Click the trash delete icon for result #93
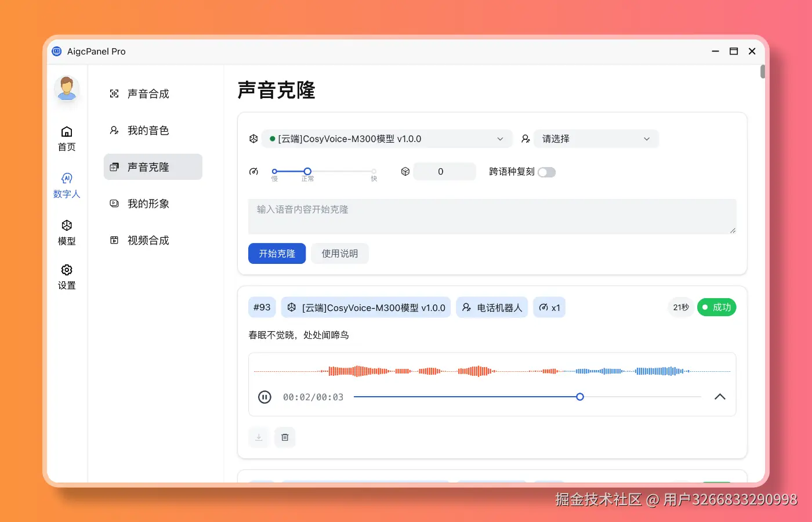Screen dimensions: 812x522 point(285,437)
